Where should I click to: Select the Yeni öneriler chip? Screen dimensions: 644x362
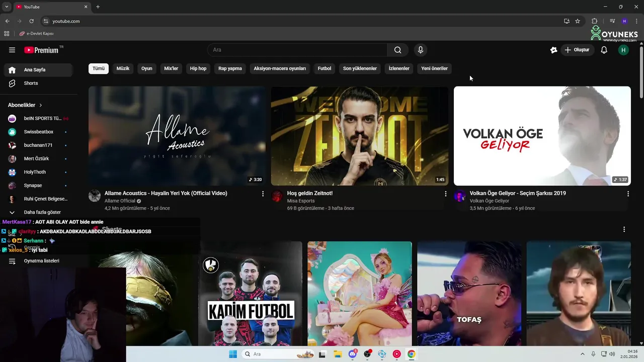pos(434,68)
